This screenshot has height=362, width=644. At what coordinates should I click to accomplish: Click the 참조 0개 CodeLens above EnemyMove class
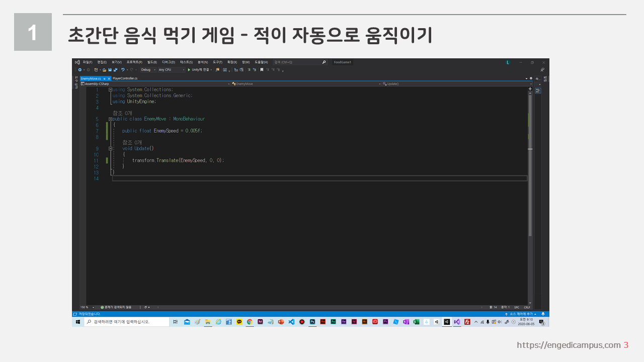[122, 113]
